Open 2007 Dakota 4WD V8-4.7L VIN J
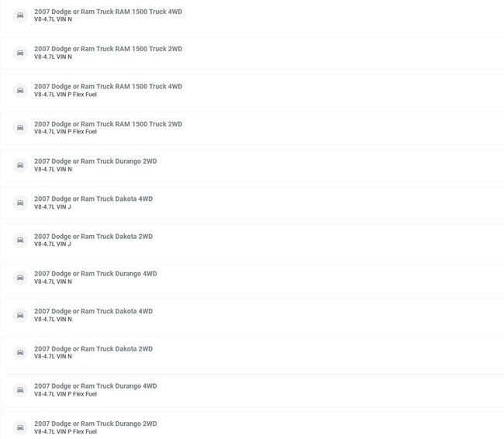 [x=252, y=203]
